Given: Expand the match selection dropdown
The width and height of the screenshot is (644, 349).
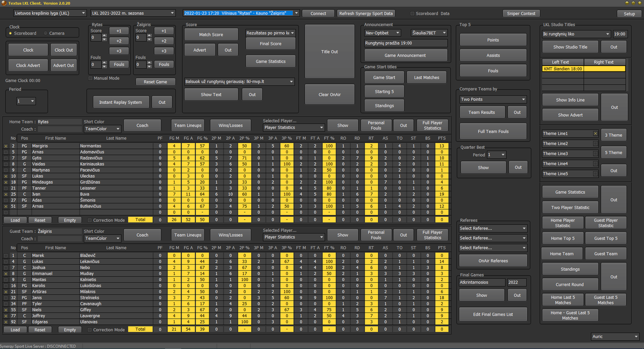Looking at the screenshot, I should 297,13.
